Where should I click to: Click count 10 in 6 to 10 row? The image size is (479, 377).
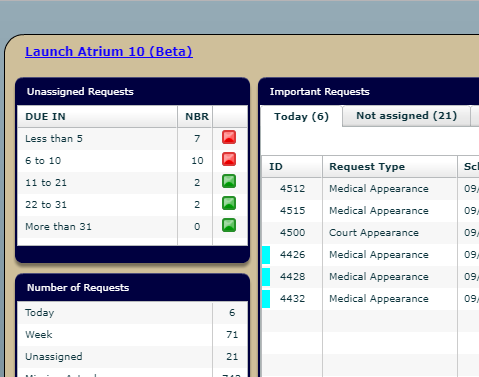(197, 161)
